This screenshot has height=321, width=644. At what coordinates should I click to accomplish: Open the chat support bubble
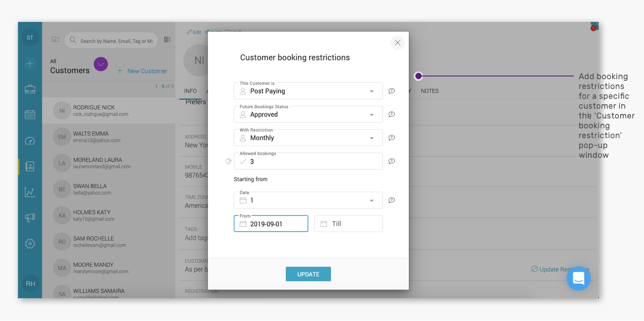[x=579, y=279]
